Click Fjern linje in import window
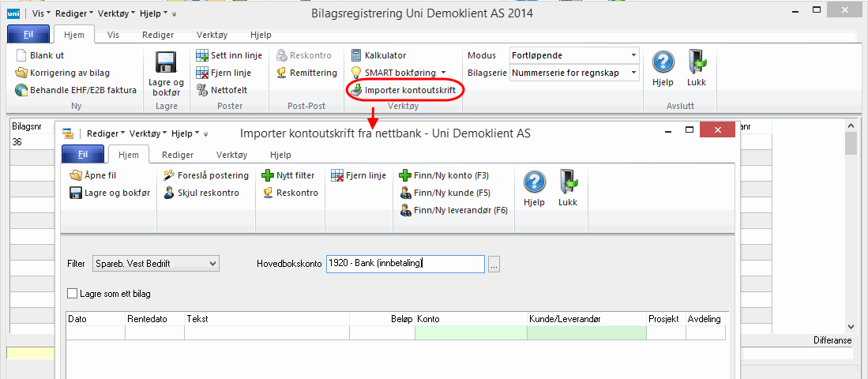The image size is (868, 379). click(x=354, y=175)
